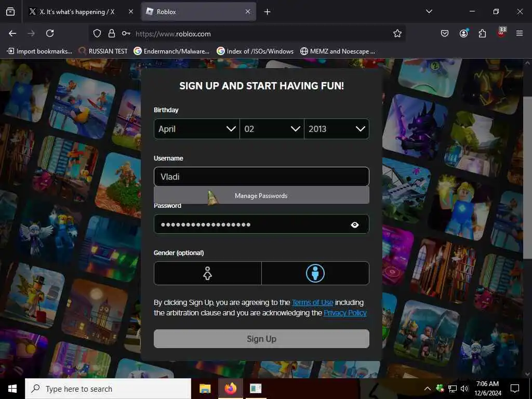The width and height of the screenshot is (532, 399).
Task: Open the volume tray icon
Action: (464, 389)
